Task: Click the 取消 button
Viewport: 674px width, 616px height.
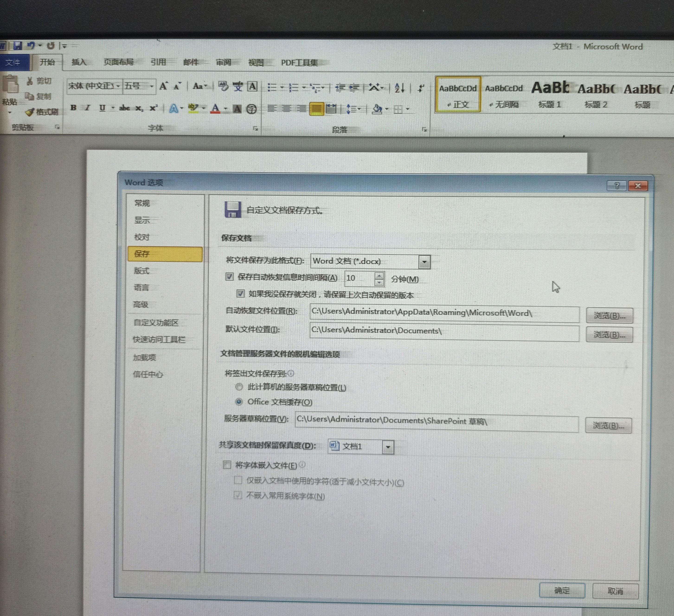Action: [615, 591]
